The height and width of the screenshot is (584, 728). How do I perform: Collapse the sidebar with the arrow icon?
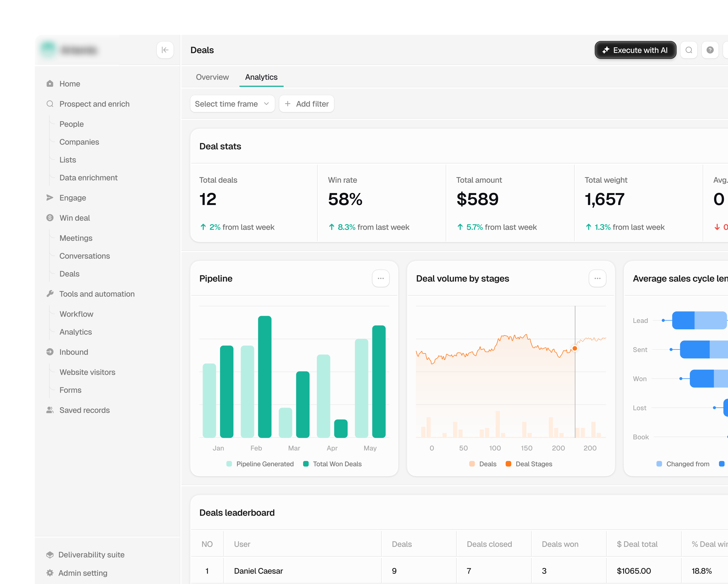165,50
